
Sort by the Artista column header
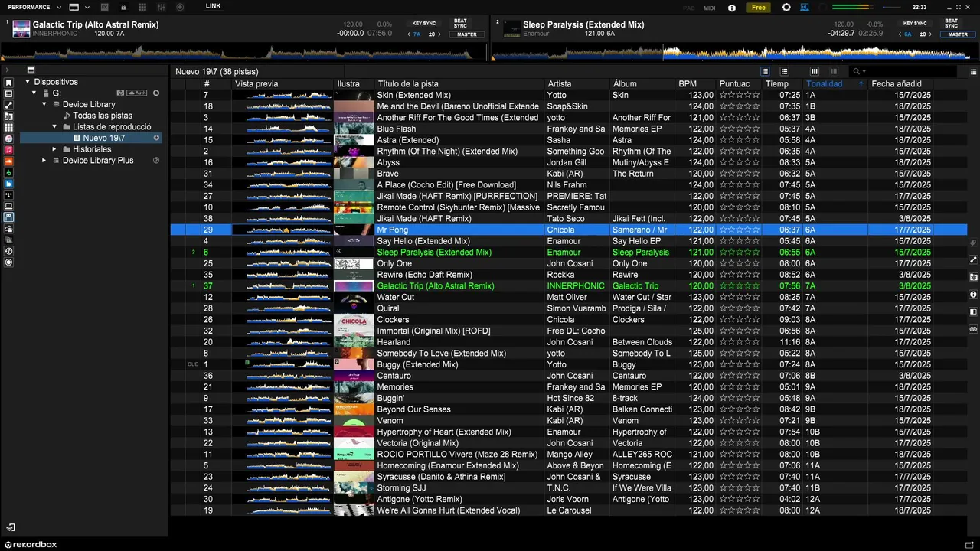tap(577, 84)
